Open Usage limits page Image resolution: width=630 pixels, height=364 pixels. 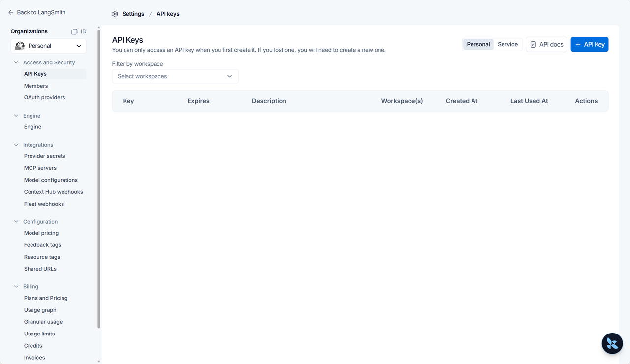coord(39,334)
